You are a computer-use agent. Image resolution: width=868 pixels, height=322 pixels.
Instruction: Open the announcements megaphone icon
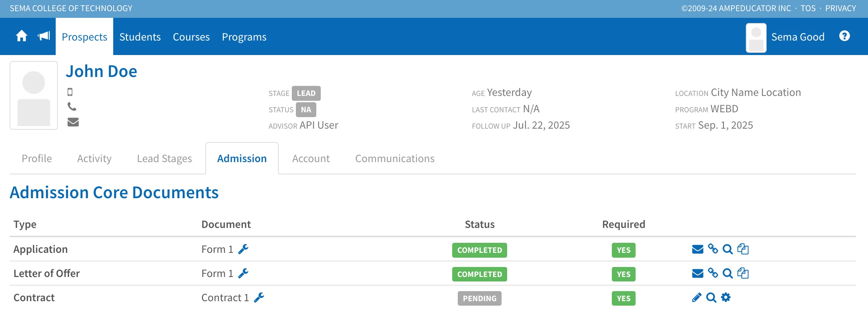(44, 36)
